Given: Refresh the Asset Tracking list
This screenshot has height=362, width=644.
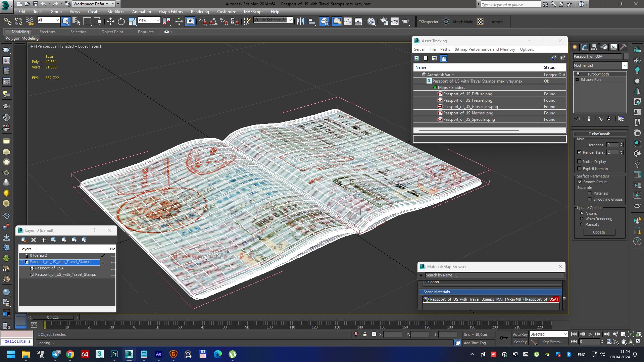Looking at the screenshot, I should [x=416, y=58].
